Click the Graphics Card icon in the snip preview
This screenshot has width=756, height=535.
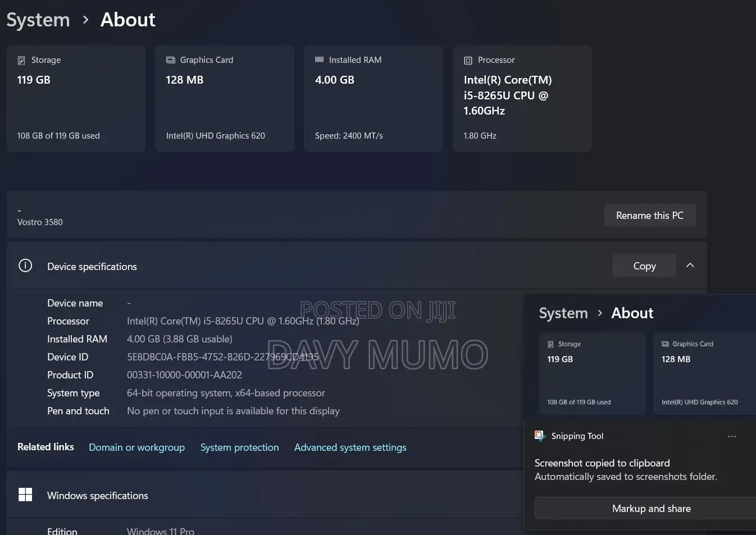665,344
